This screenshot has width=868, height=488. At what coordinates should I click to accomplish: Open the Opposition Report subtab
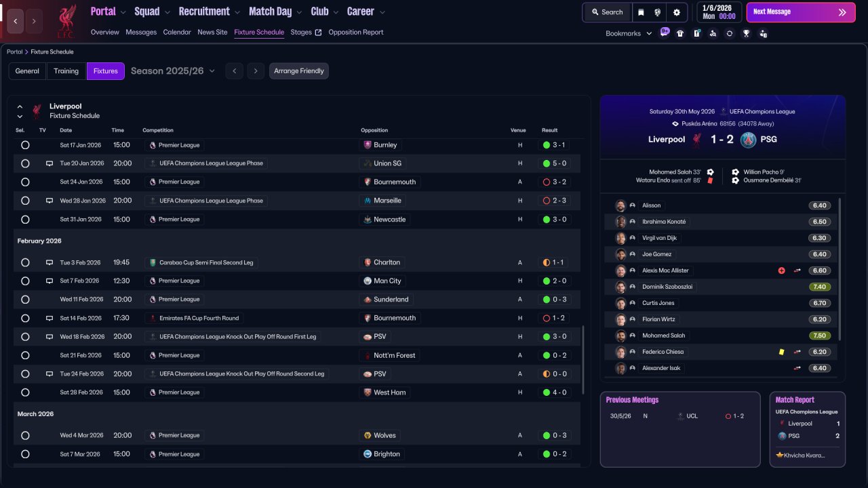point(356,33)
